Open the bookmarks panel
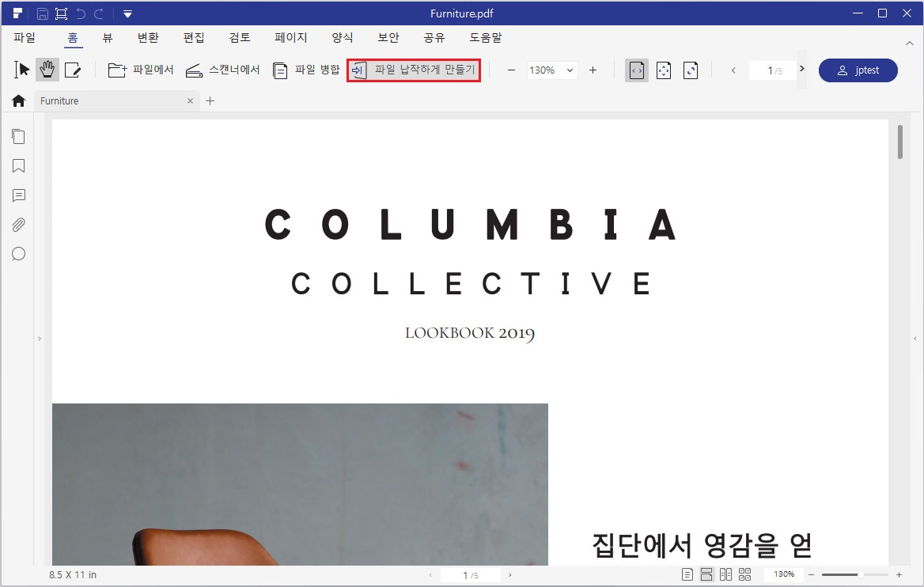 pos(19,166)
